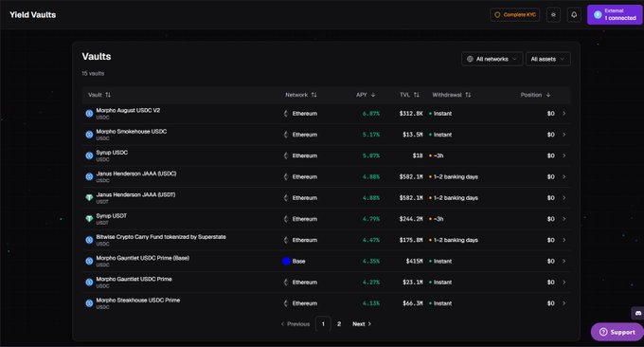Click coin icon of Morpho Steakhouse USDC Prime
This screenshot has width=644, height=347.
click(89, 303)
